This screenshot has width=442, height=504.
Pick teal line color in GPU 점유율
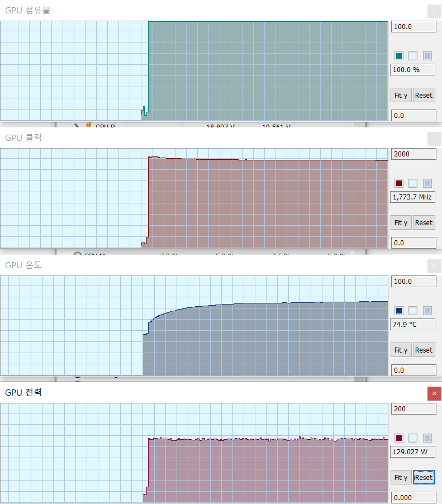(399, 56)
